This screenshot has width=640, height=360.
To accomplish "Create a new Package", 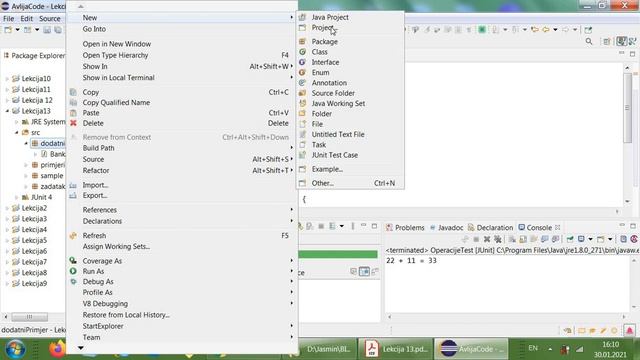I will click(x=324, y=42).
